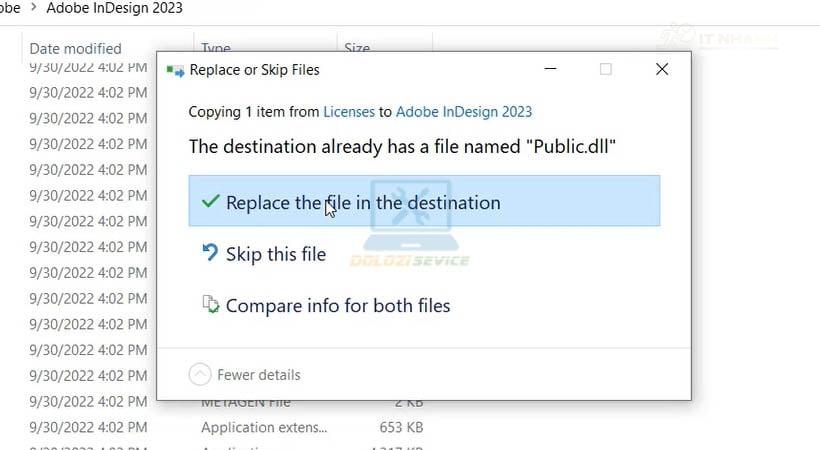Collapse the dialog using the Fewer details chevron
This screenshot has height=450, width=820.
pyautogui.click(x=200, y=375)
